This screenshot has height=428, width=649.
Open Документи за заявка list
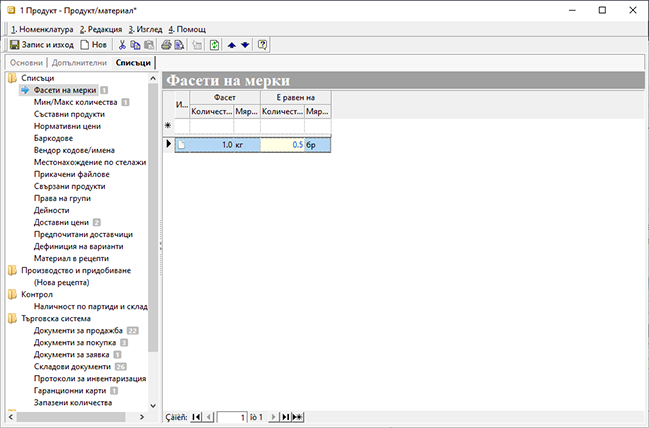(x=72, y=354)
